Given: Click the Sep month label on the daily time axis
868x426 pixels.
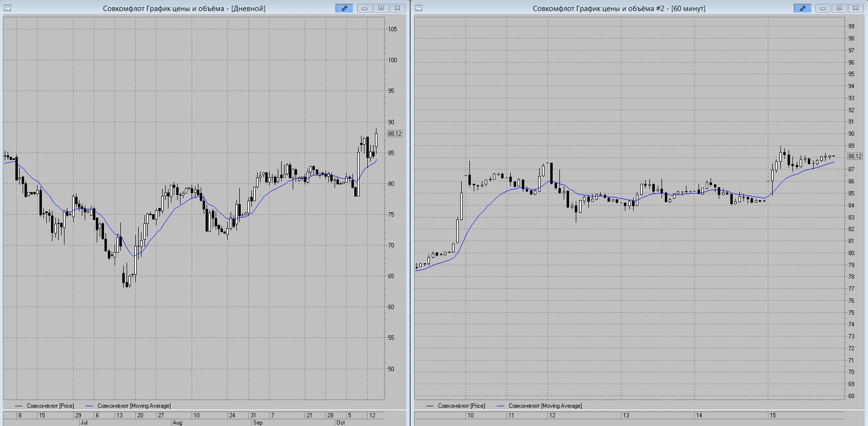Looking at the screenshot, I should click(x=258, y=423).
